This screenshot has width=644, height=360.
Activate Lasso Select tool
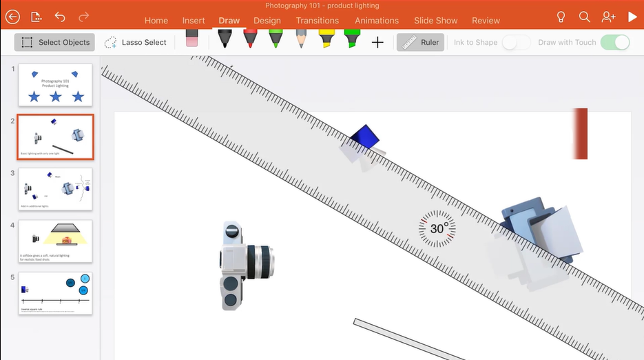tap(135, 42)
